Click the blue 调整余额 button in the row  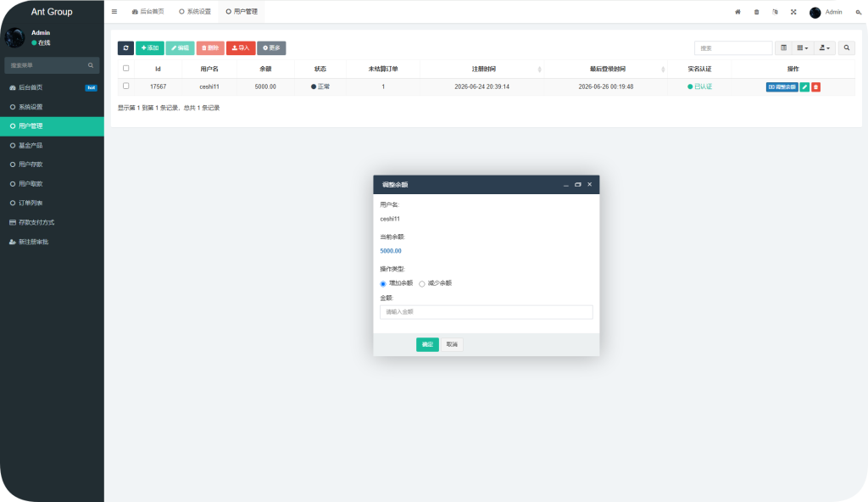pyautogui.click(x=782, y=87)
